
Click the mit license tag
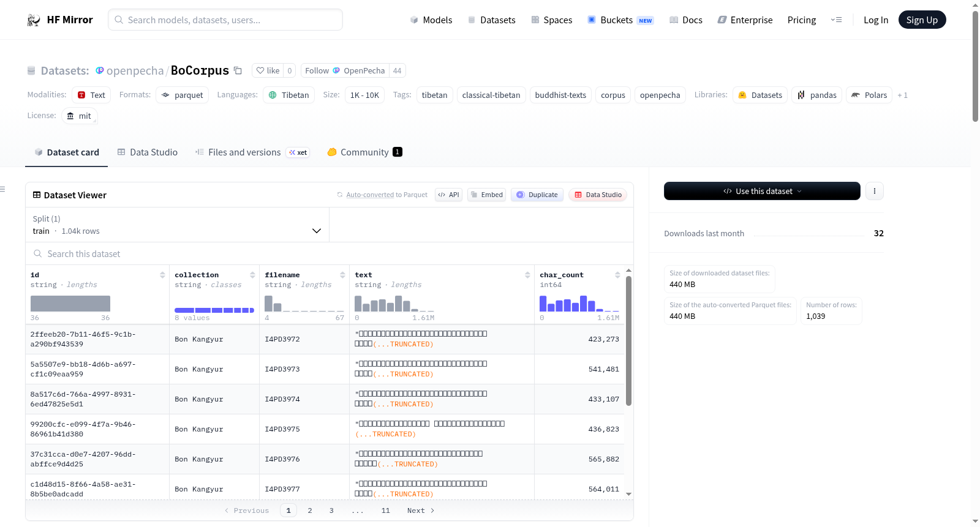click(x=80, y=116)
